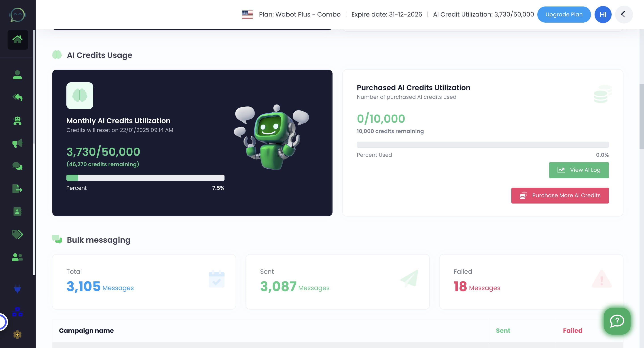Open the settings gear sidebar icon
644x348 pixels.
coord(17,334)
